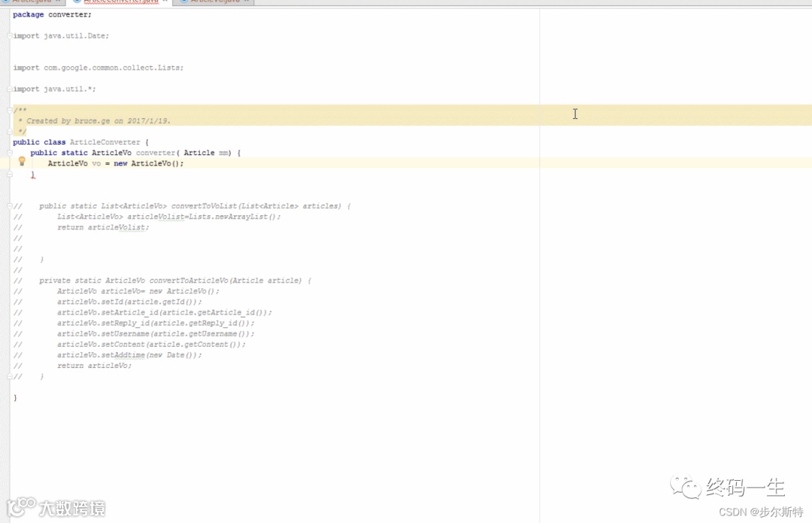Click the fold-end marker at converter method's closing brace
The width and height of the screenshot is (812, 523).
pyautogui.click(x=10, y=175)
